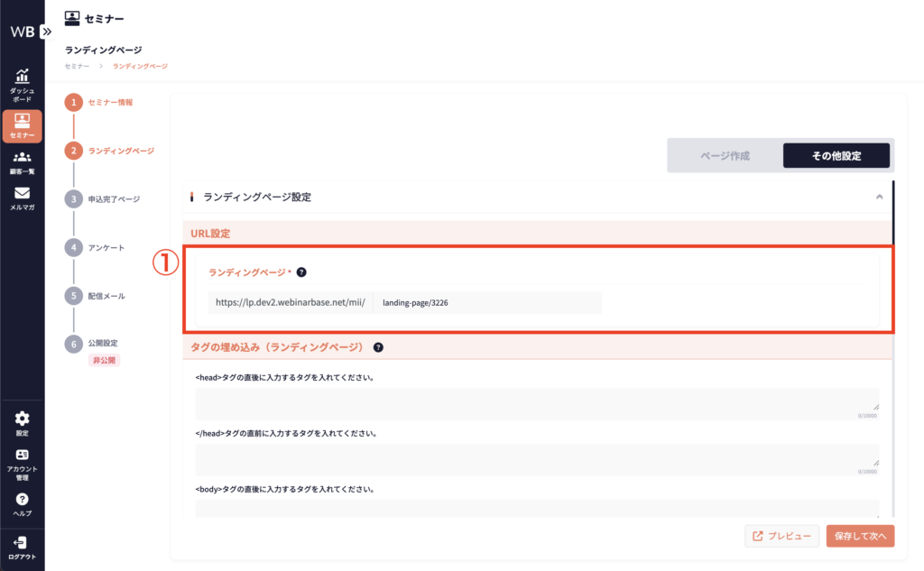Screen dimensions: 924x571
Task: Click the help icon beside タグの埋め込み
Action: pyautogui.click(x=378, y=347)
